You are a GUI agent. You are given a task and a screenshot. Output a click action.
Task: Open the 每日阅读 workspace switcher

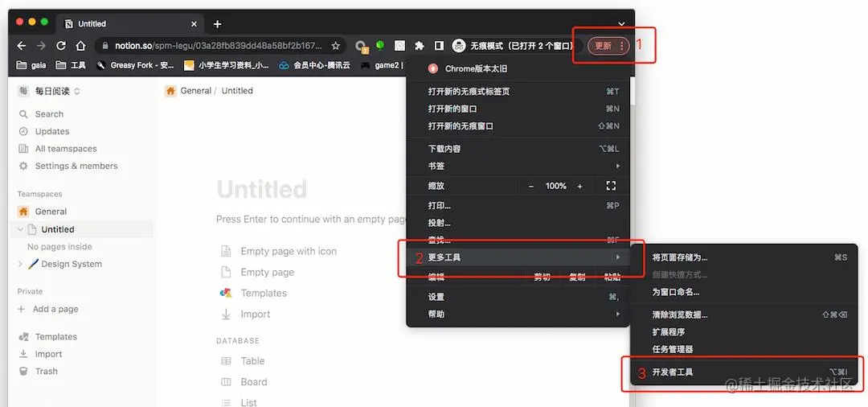[49, 91]
